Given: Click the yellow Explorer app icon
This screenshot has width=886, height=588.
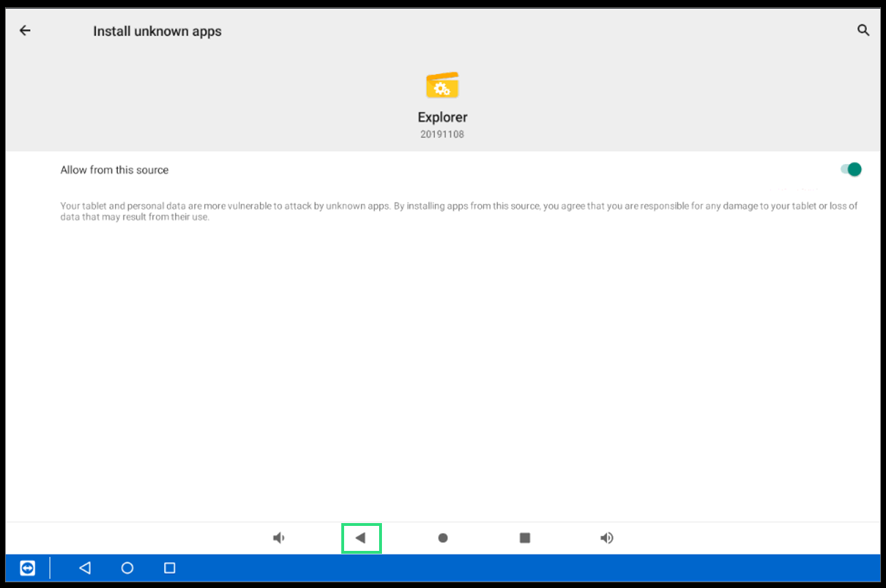Looking at the screenshot, I should pyautogui.click(x=442, y=86).
